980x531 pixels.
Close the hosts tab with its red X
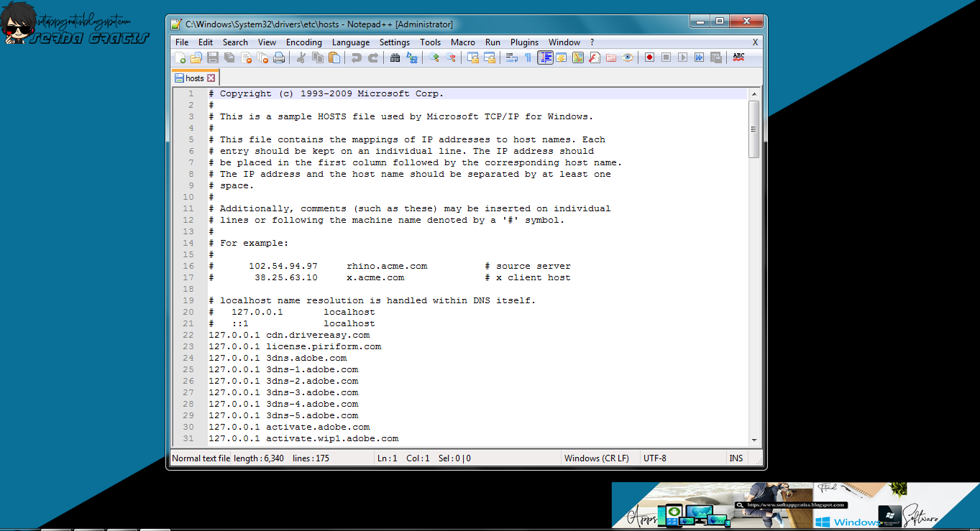tap(211, 78)
